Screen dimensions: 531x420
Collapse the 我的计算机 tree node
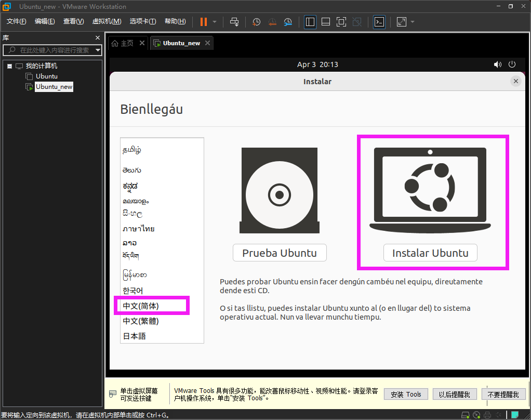(9, 66)
